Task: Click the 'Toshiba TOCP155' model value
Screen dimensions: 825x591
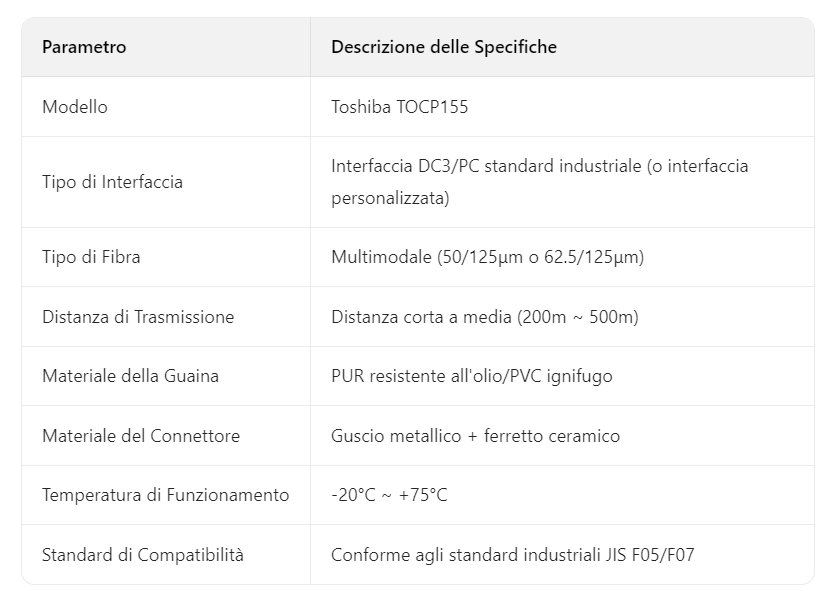Action: pos(399,107)
